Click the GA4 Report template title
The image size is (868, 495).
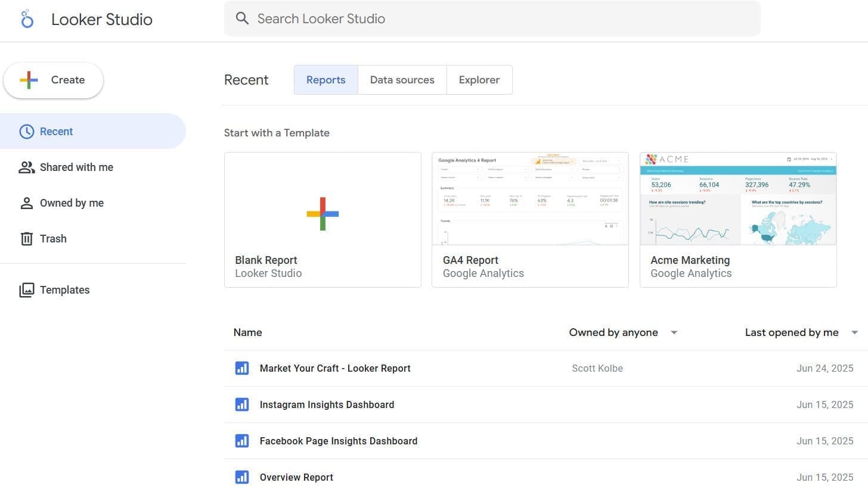(x=470, y=260)
